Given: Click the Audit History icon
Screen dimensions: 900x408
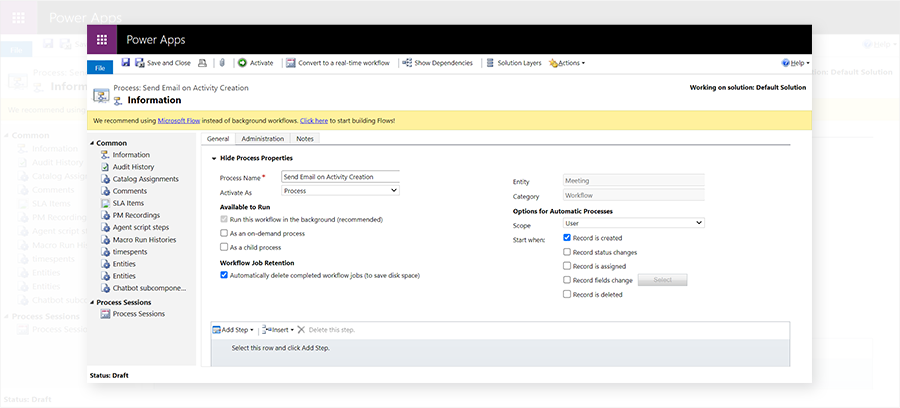Looking at the screenshot, I should [105, 167].
